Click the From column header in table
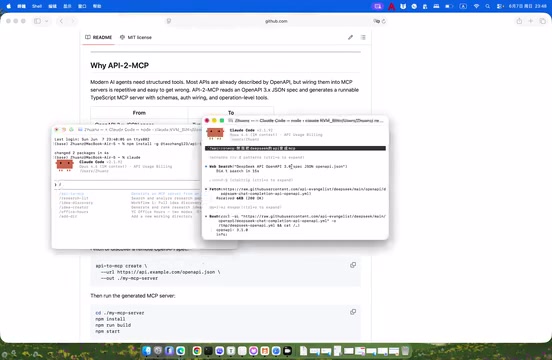This screenshot has height=360, width=552. pyautogui.click(x=139, y=113)
